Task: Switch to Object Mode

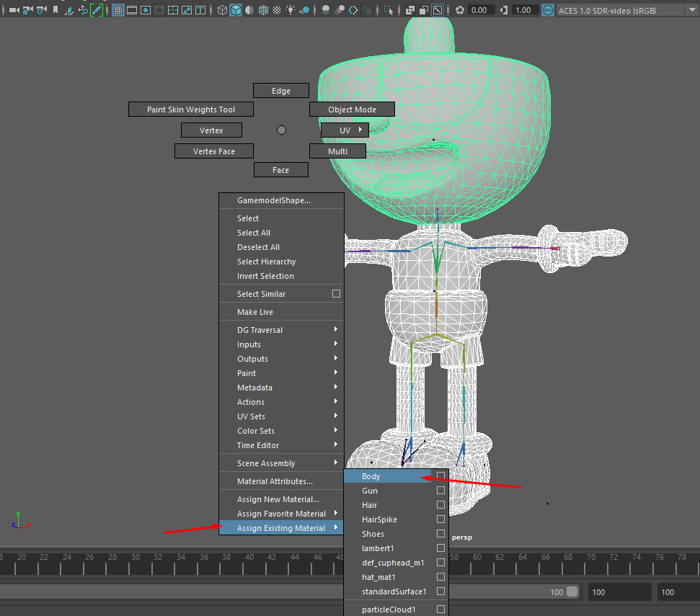Action: click(x=352, y=110)
